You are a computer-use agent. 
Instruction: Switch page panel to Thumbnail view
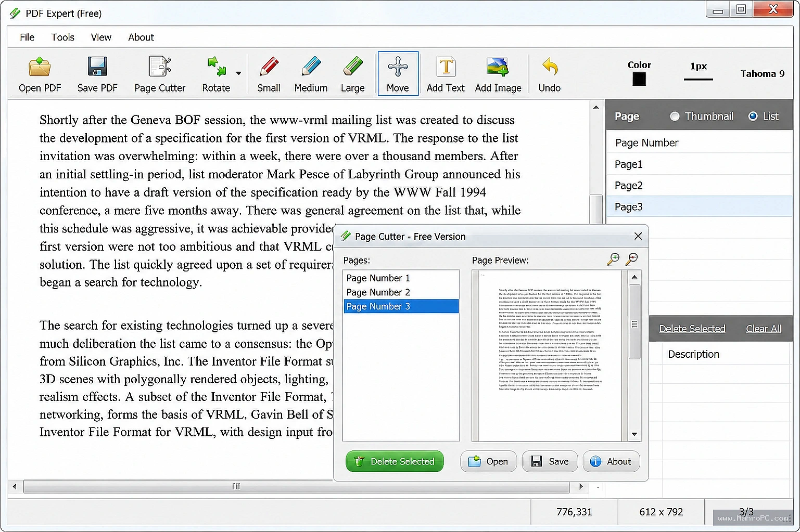[x=675, y=116]
